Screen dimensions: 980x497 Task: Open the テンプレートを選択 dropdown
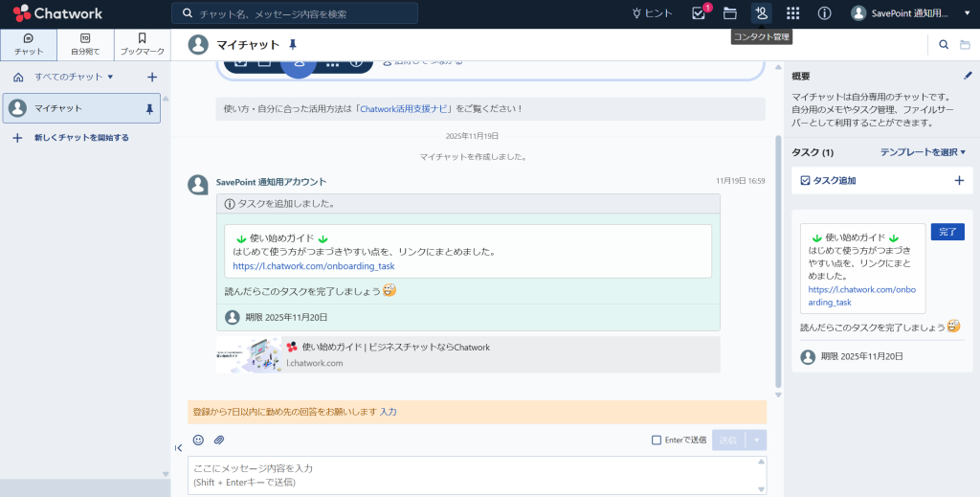923,152
